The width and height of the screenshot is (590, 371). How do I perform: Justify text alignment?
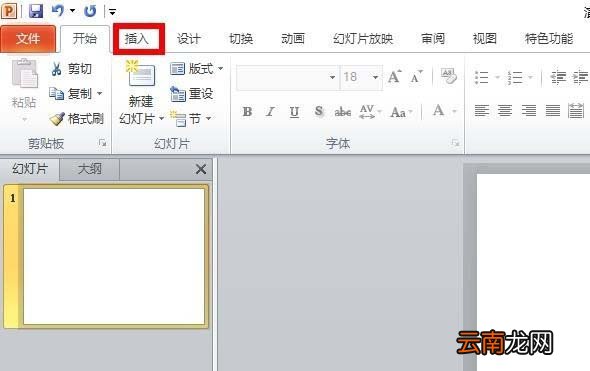pos(552,111)
